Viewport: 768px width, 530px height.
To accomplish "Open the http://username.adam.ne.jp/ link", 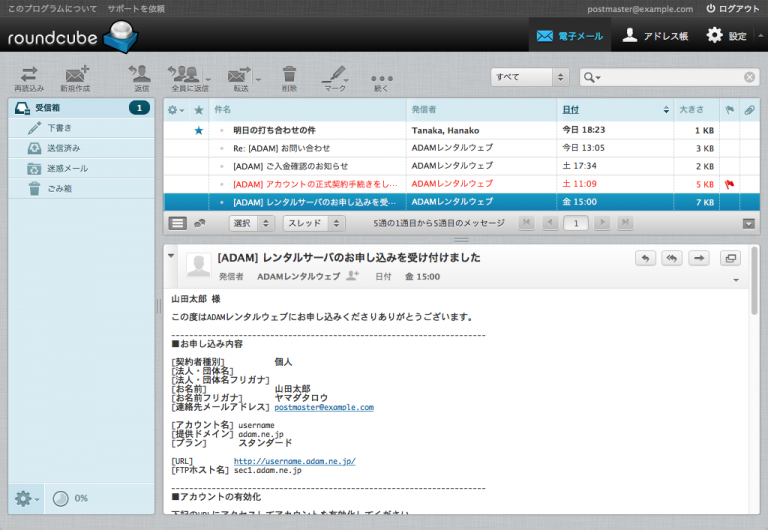I will pos(294,461).
